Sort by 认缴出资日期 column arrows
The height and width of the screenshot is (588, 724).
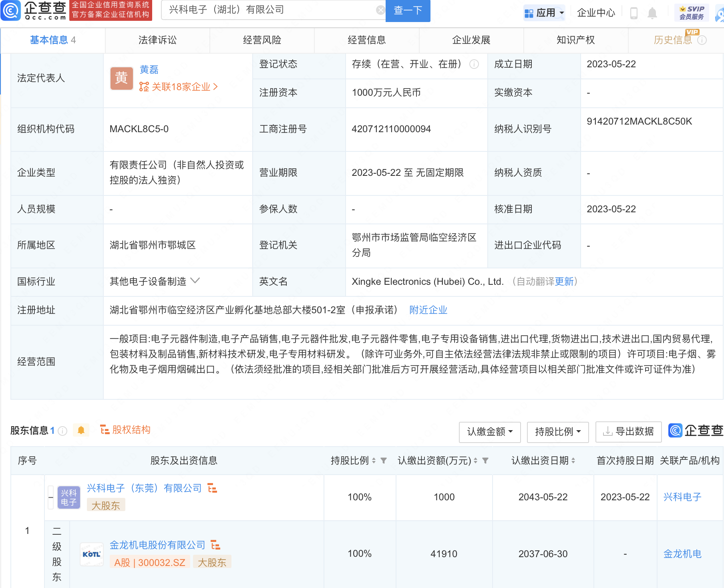[x=573, y=461]
